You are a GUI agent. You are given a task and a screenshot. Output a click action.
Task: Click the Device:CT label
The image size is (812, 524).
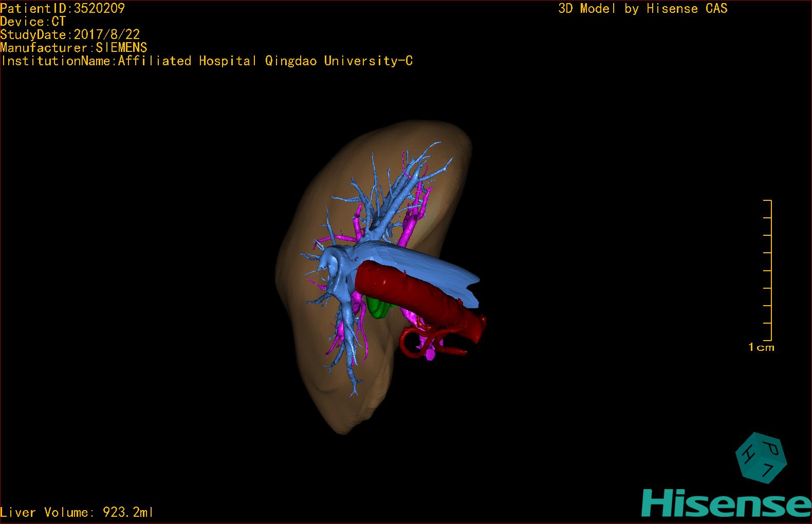33,22
